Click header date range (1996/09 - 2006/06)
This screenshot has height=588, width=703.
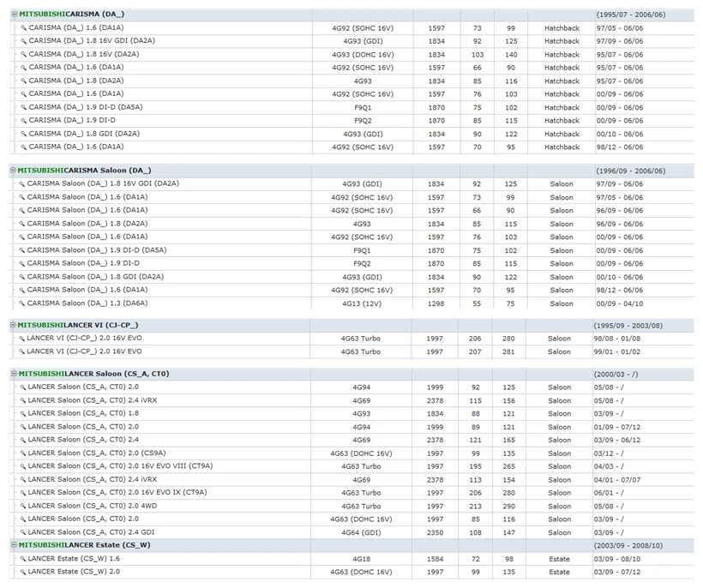(x=631, y=171)
